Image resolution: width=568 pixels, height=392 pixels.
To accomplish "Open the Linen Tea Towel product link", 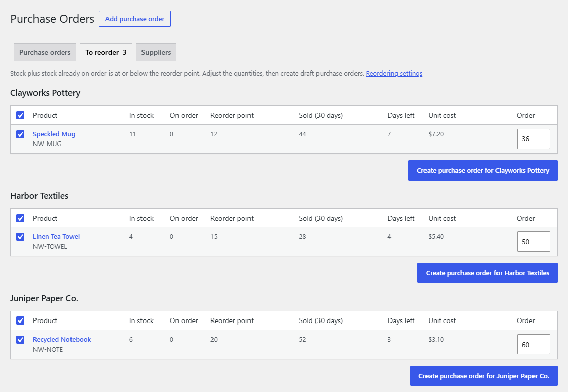I will pyautogui.click(x=56, y=237).
